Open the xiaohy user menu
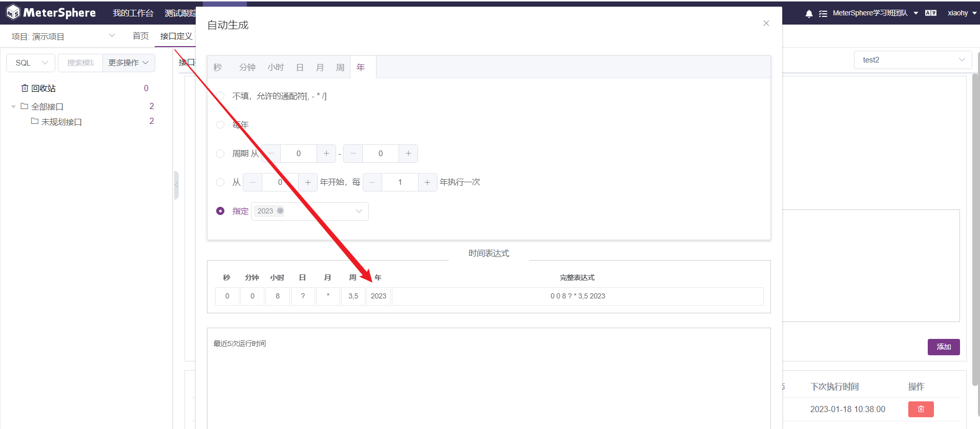 (962, 13)
